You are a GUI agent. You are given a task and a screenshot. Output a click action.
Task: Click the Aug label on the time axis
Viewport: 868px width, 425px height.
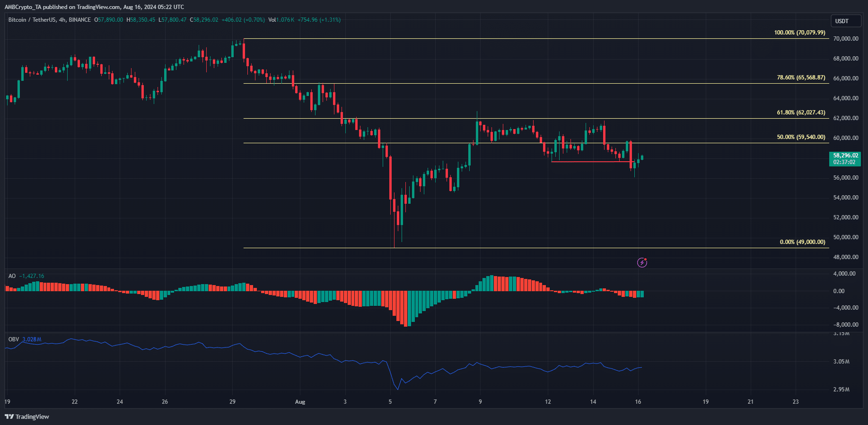[x=300, y=402]
